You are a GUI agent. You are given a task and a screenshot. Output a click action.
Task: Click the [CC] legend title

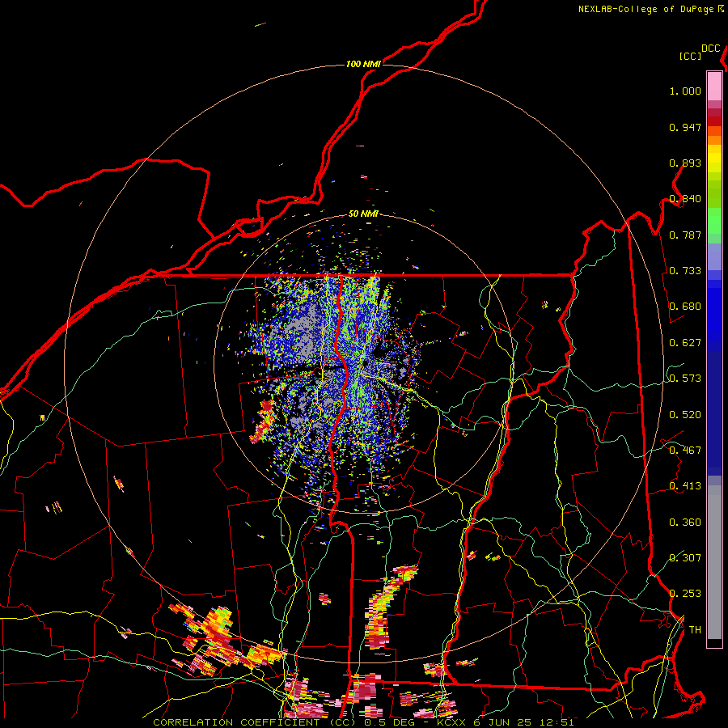(x=691, y=56)
